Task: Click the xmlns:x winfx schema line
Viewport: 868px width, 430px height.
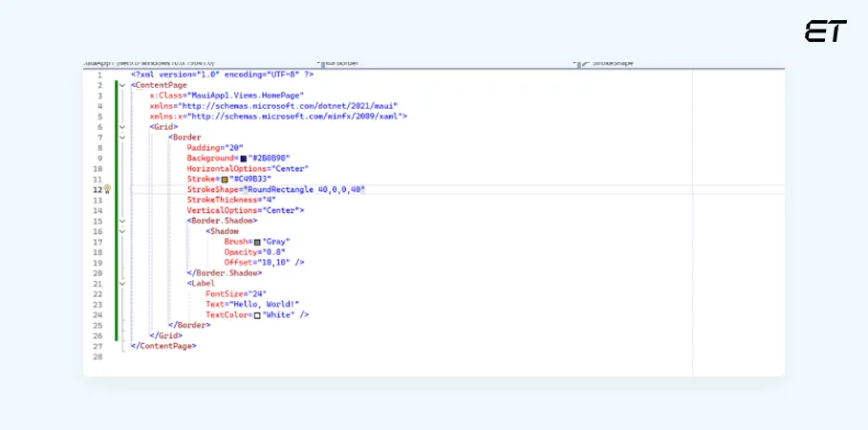Action: [x=278, y=117]
